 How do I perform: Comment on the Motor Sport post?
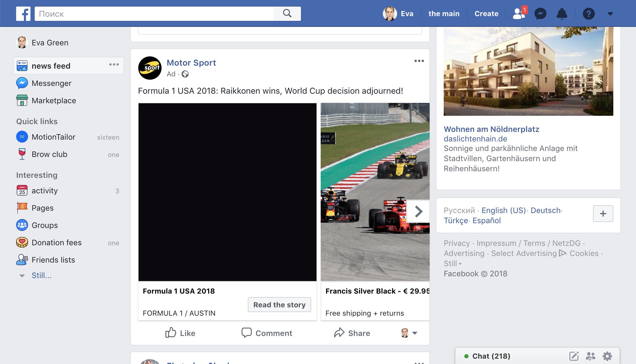[x=267, y=333]
